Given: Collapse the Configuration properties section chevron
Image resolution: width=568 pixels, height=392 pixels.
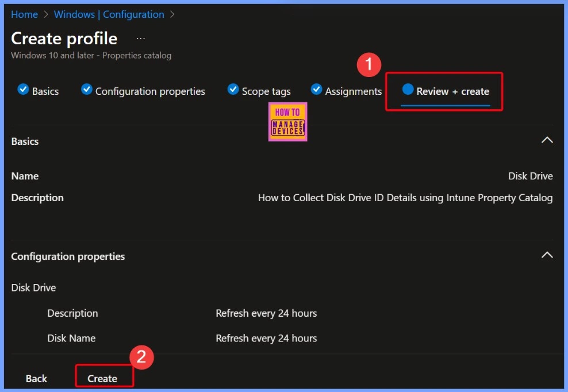Looking at the screenshot, I should tap(547, 255).
